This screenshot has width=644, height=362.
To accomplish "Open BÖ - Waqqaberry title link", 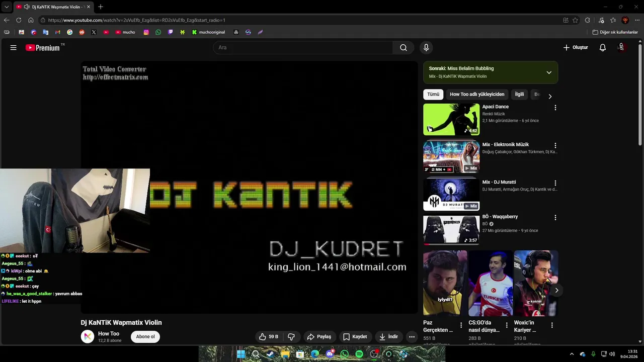I will 500,217.
